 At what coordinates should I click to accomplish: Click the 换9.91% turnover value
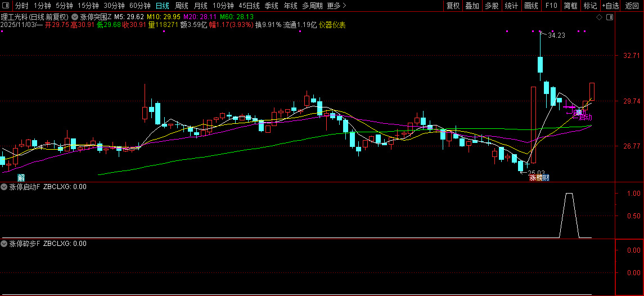[268, 25]
